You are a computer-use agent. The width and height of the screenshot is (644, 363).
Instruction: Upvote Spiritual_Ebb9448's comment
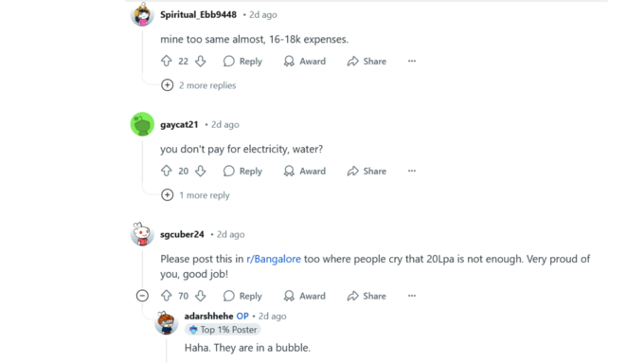(167, 62)
